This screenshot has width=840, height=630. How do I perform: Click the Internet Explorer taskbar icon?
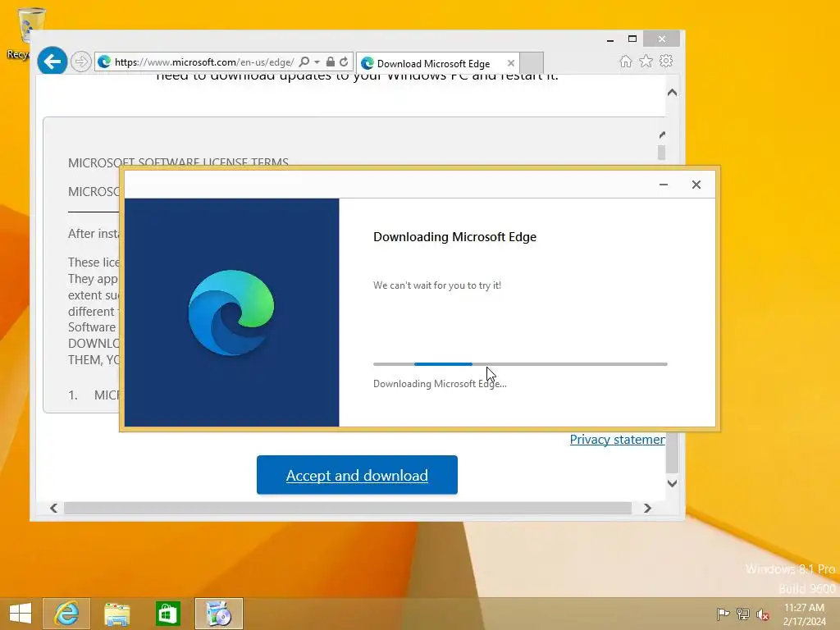click(x=66, y=614)
